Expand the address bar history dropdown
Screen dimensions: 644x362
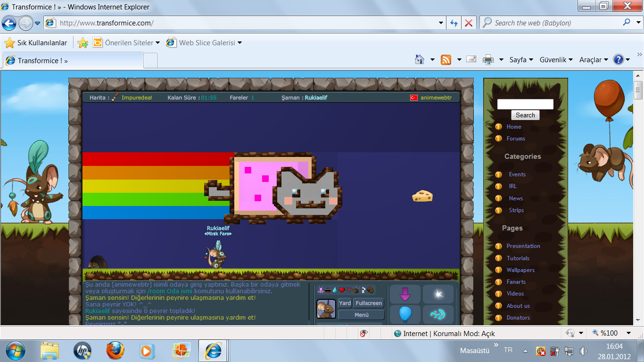[441, 23]
